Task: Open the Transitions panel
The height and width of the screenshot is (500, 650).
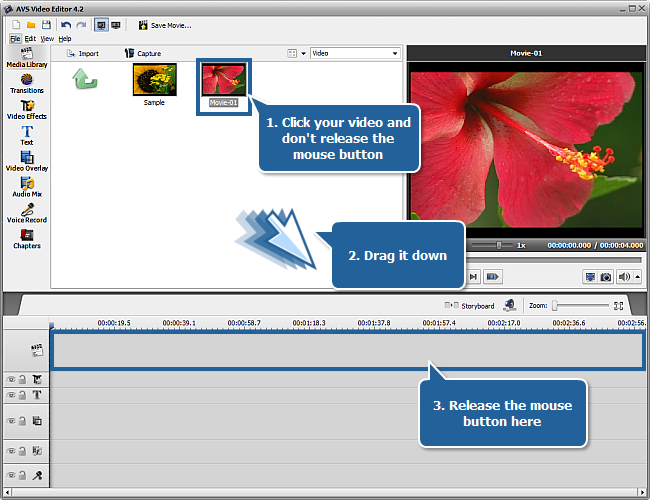Action: coord(27,83)
